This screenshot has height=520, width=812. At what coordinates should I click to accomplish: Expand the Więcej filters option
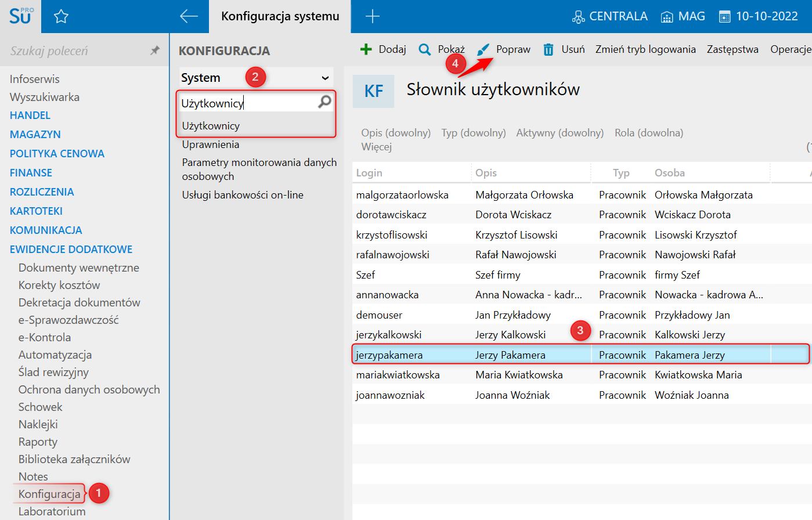376,147
